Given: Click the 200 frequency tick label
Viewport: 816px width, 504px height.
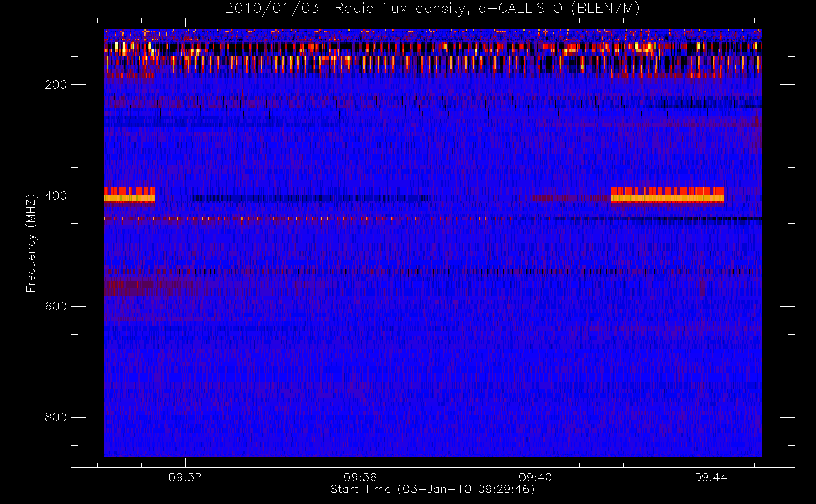Looking at the screenshot, I should click(55, 85).
